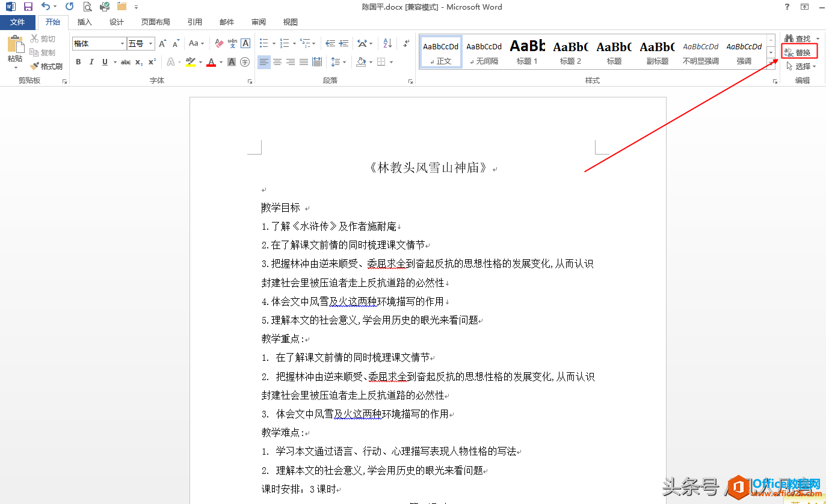Apply distributed alignment

pyautogui.click(x=317, y=62)
